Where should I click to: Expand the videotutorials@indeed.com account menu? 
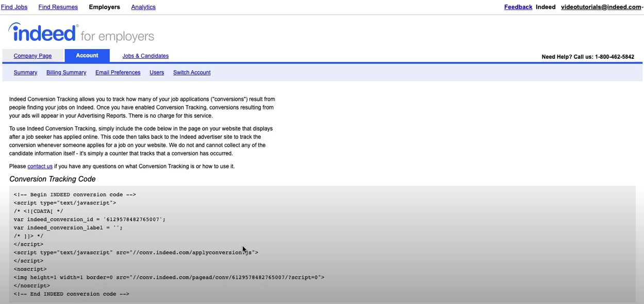pyautogui.click(x=602, y=7)
